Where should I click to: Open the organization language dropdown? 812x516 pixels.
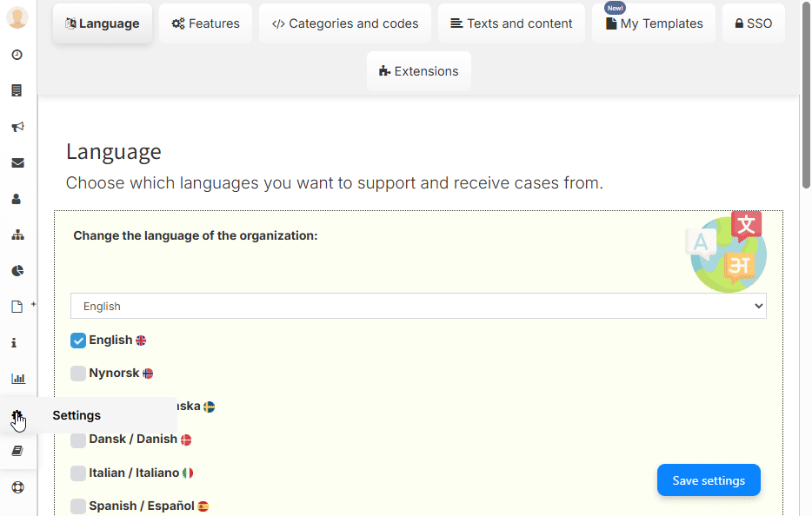click(418, 306)
